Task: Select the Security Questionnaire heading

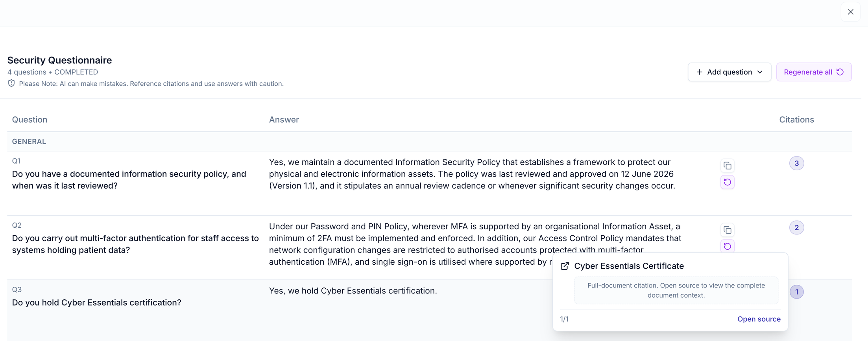Action: [59, 60]
